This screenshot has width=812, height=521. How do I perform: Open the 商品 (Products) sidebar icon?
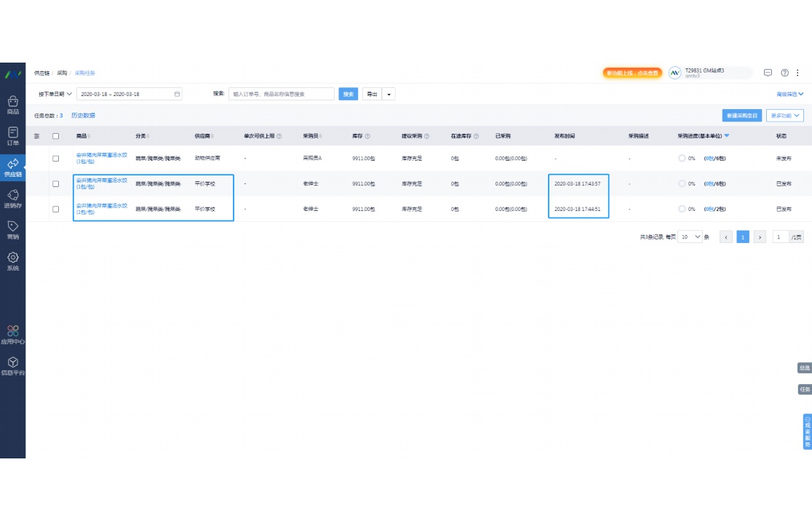click(12, 105)
